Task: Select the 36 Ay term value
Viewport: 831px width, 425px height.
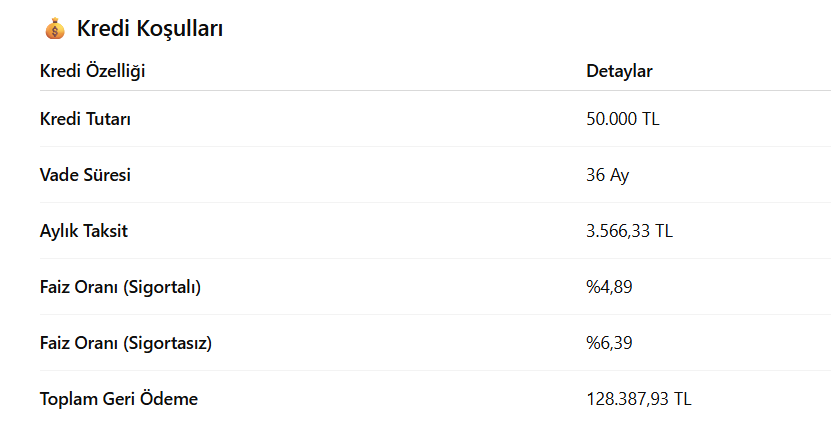Action: click(607, 175)
